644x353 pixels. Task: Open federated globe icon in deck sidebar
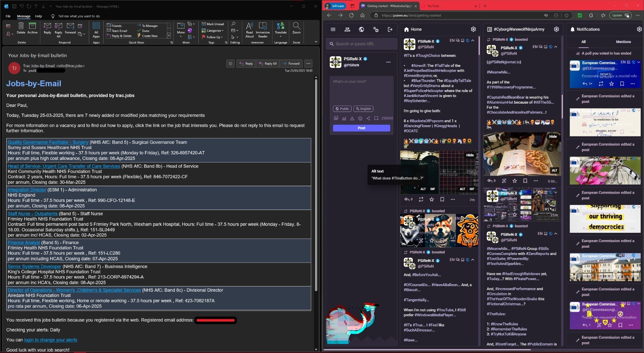click(361, 29)
